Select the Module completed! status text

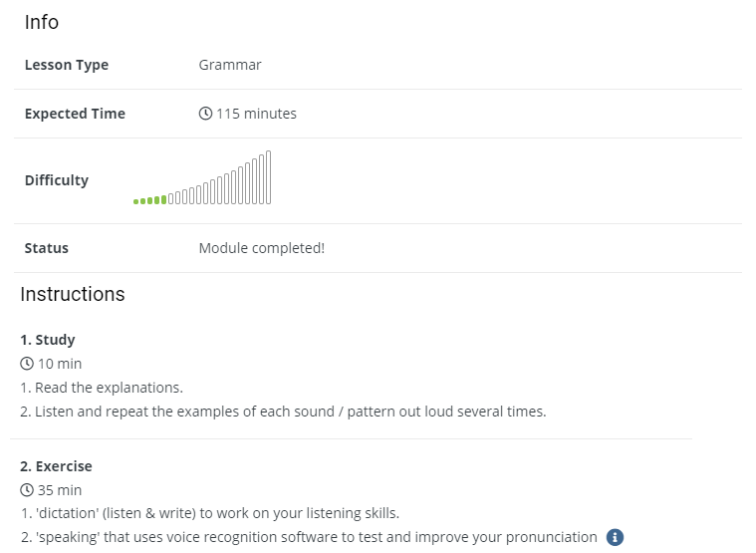click(x=261, y=248)
